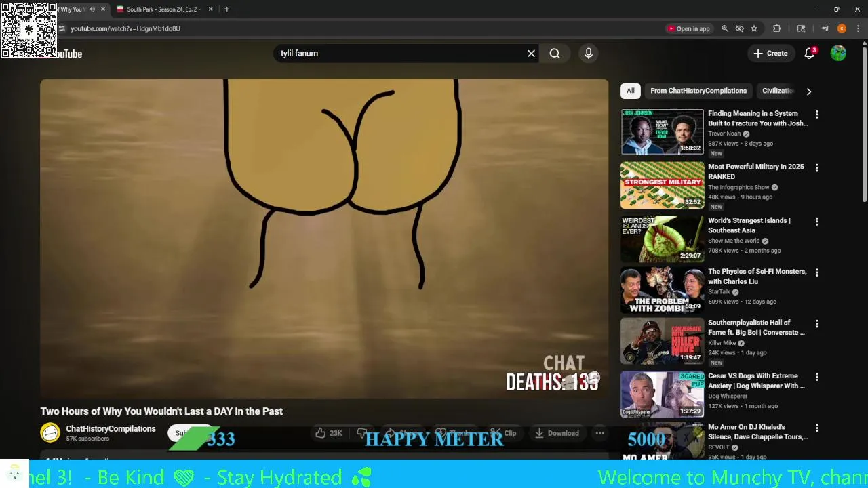Open the Chrome three-dot menu
The width and height of the screenshot is (868, 488).
(858, 28)
